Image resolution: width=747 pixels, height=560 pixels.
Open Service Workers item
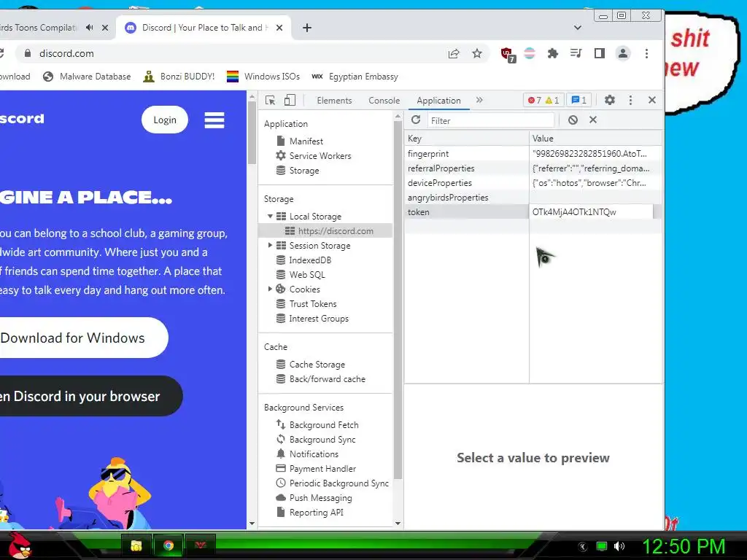point(314,156)
